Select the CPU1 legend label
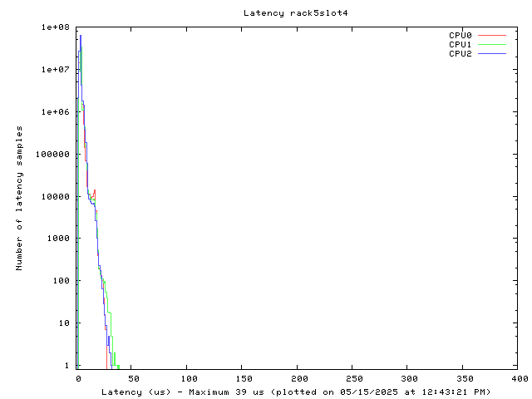The image size is (532, 399). pyautogui.click(x=460, y=44)
